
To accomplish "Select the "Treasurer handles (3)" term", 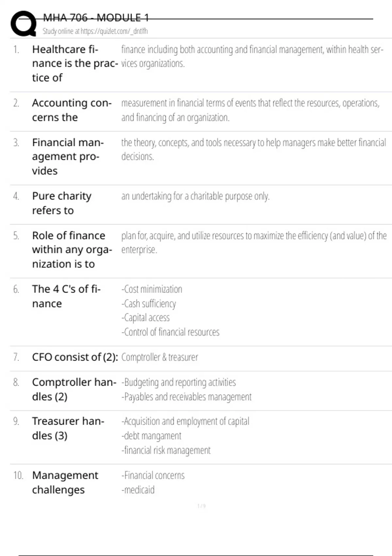I will (68, 428).
